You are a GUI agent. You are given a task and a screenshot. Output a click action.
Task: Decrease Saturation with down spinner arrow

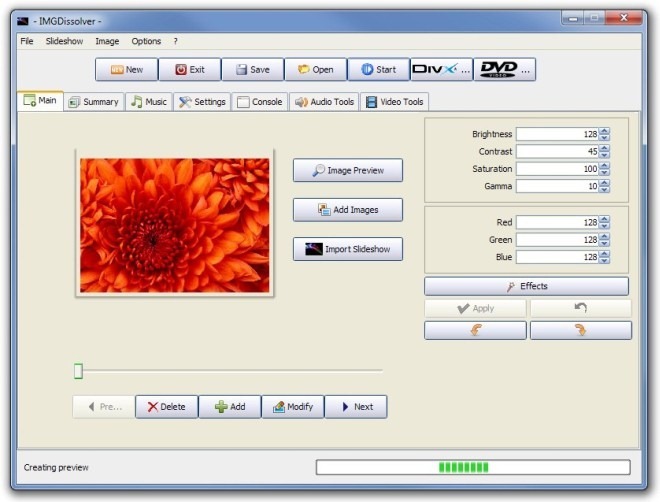[604, 172]
